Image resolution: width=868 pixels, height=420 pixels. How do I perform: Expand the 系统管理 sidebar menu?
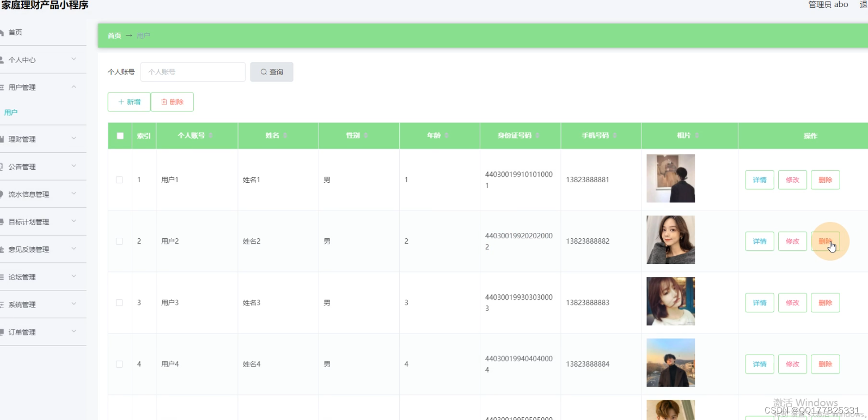tap(42, 305)
